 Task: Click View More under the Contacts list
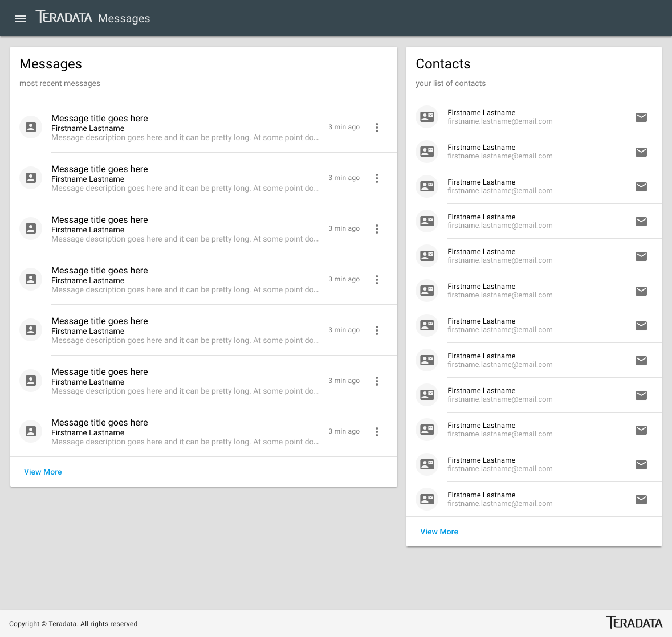[439, 532]
